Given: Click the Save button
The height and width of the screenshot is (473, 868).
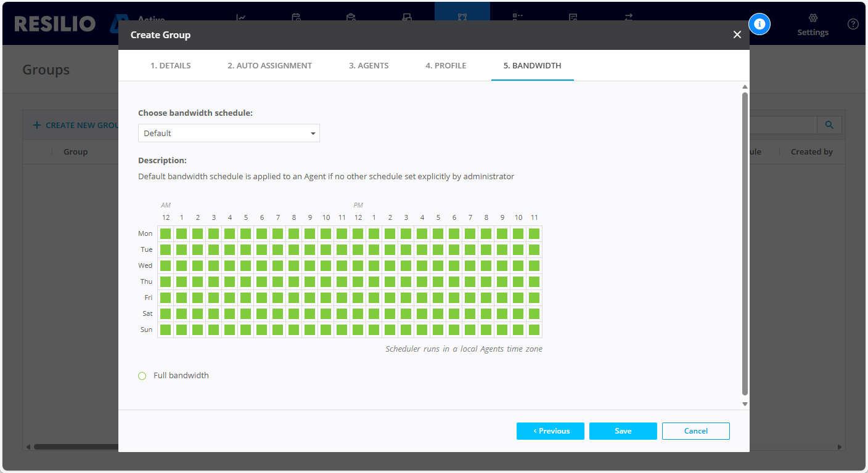Looking at the screenshot, I should (623, 431).
